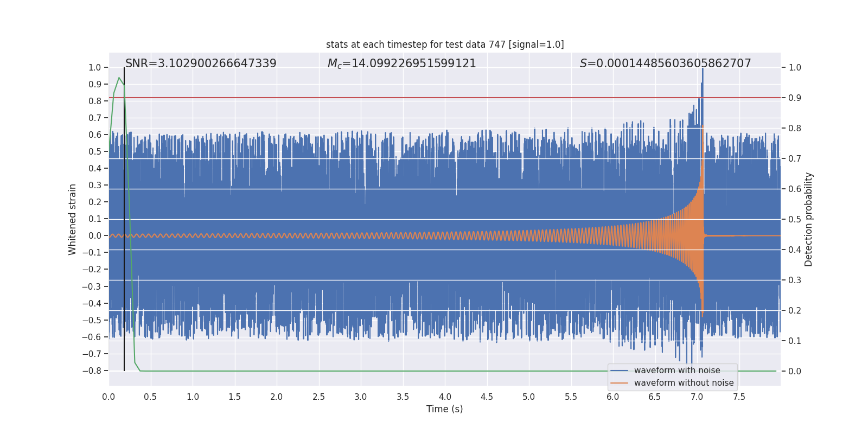Select the SNR value annotation text
Image resolution: width=868 pixels, height=434 pixels.
pyautogui.click(x=201, y=63)
